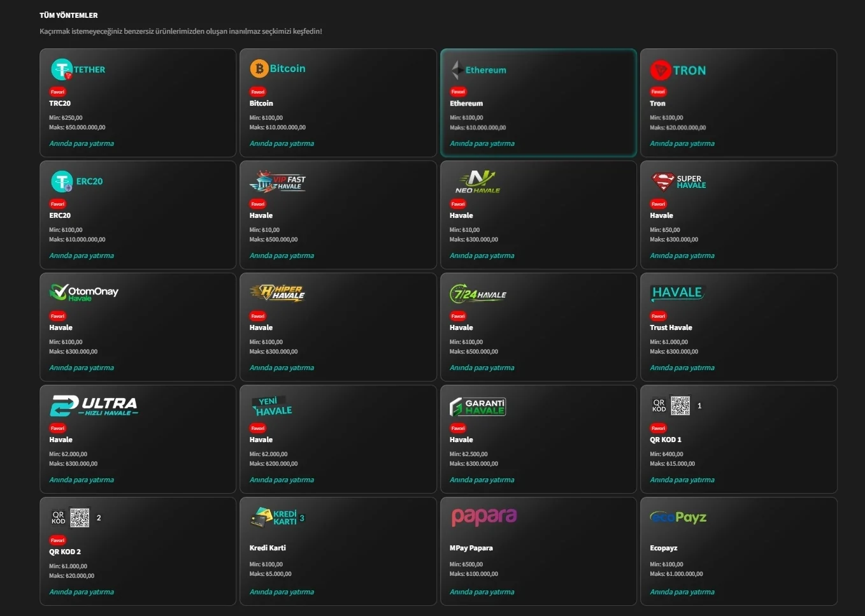Click the QR Kod 2 icon

click(76, 518)
